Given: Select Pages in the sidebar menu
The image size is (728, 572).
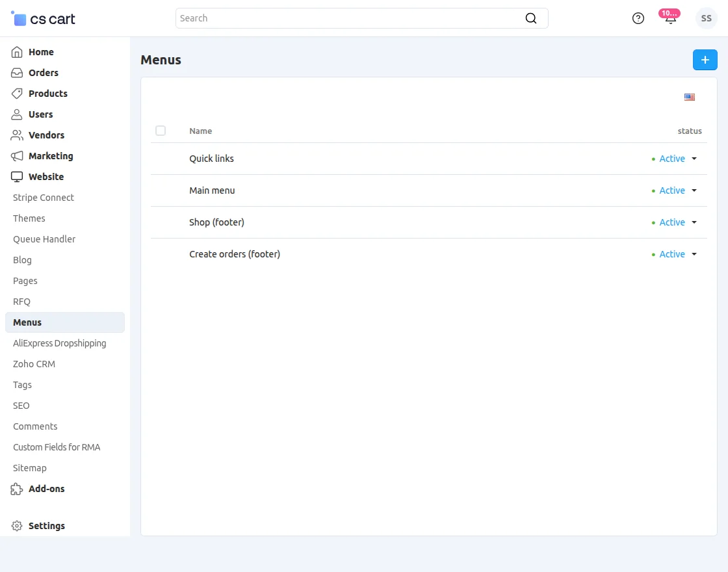Looking at the screenshot, I should [25, 280].
